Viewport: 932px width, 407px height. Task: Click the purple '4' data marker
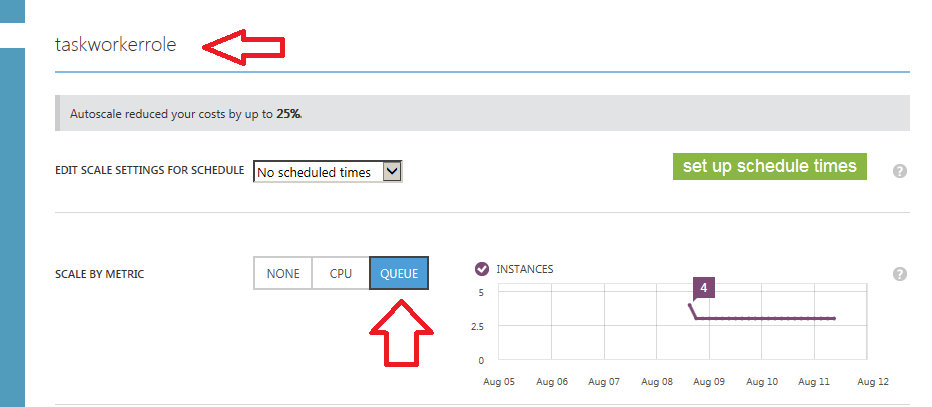pyautogui.click(x=704, y=288)
